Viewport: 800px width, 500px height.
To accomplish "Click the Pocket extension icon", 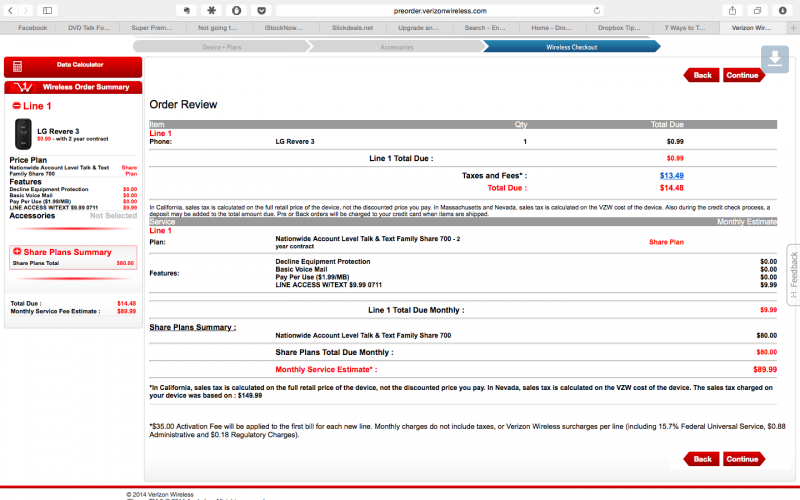I will [x=261, y=10].
